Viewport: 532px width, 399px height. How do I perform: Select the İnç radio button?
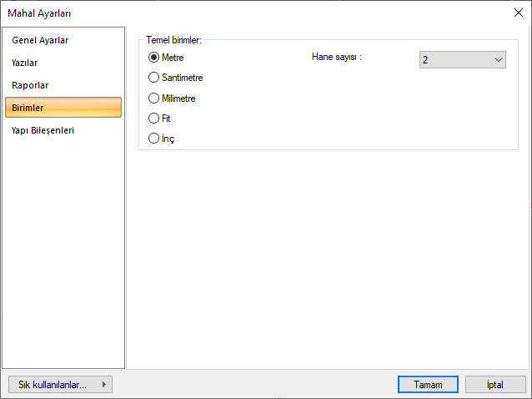(153, 139)
